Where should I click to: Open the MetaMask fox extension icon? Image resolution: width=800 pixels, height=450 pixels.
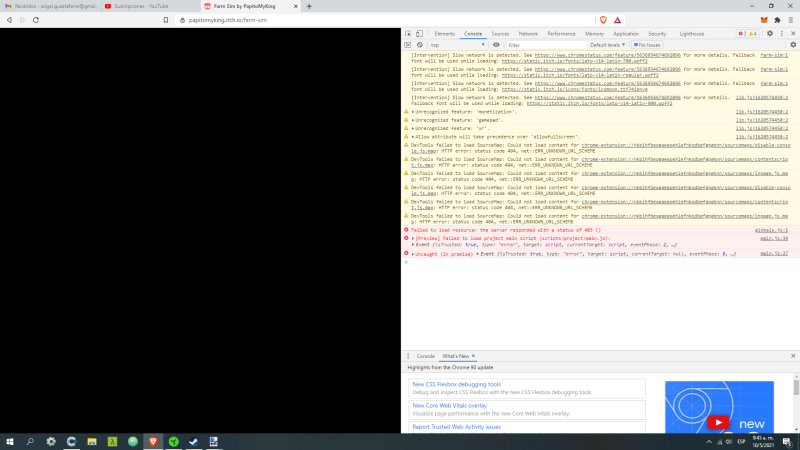(764, 20)
